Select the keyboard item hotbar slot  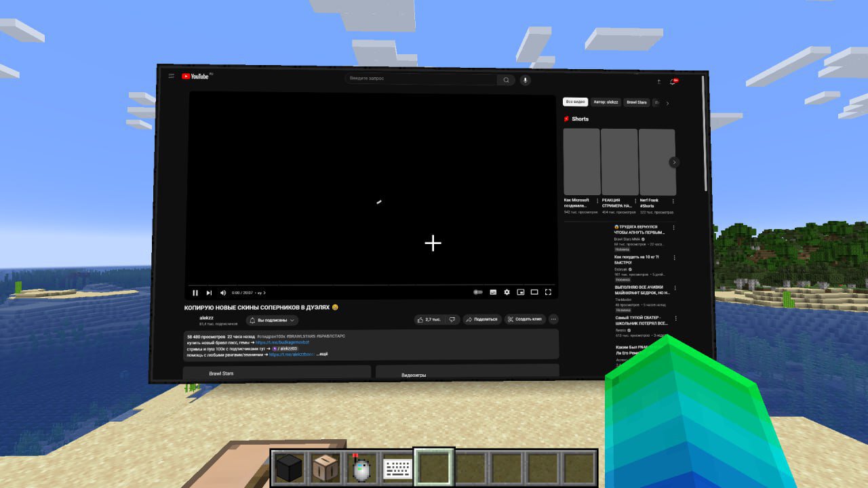coord(396,468)
